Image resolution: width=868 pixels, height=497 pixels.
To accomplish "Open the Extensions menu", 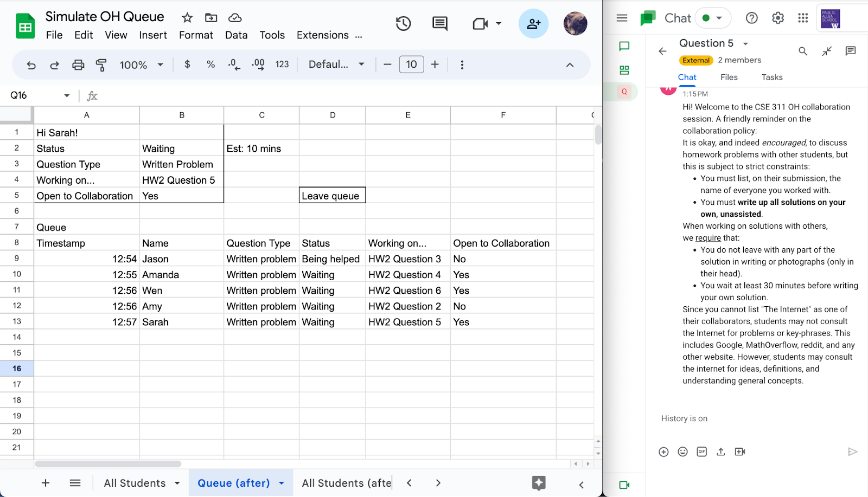I will (x=323, y=35).
